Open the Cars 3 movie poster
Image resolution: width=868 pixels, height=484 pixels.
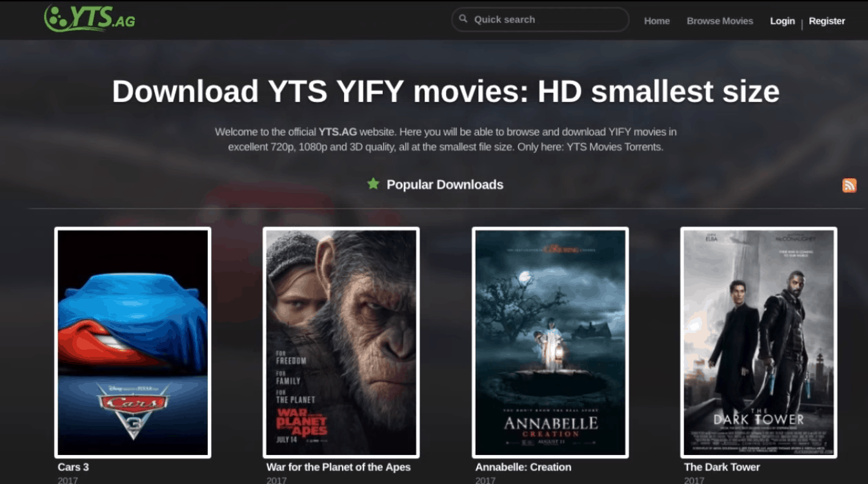pyautogui.click(x=133, y=343)
